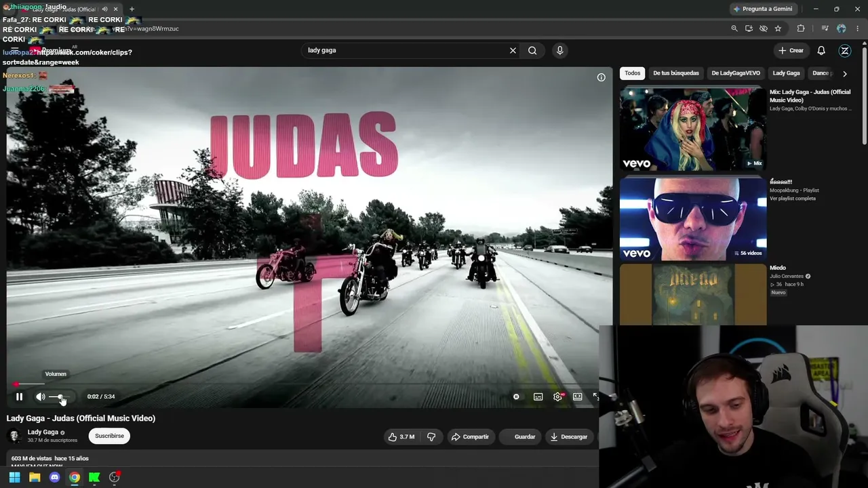Select the 'De LadyGagaVEVO' chip
Image resolution: width=868 pixels, height=488 pixels.
pyautogui.click(x=736, y=73)
